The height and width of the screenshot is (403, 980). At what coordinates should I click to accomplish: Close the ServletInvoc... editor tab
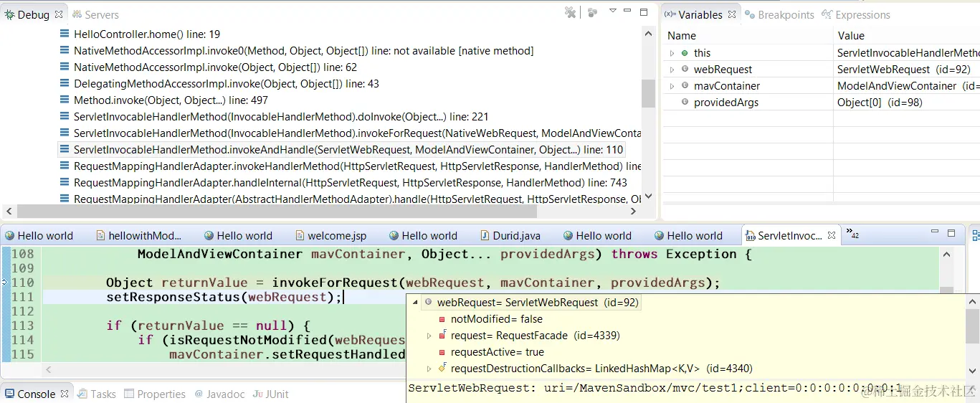(832, 235)
